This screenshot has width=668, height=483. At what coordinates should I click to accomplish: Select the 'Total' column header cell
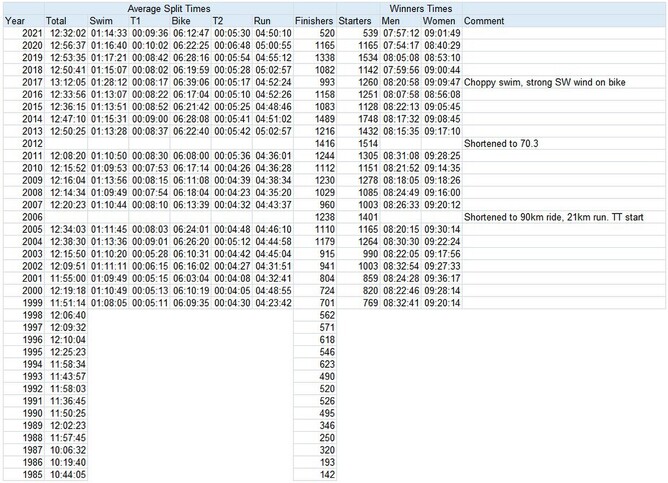click(x=57, y=20)
